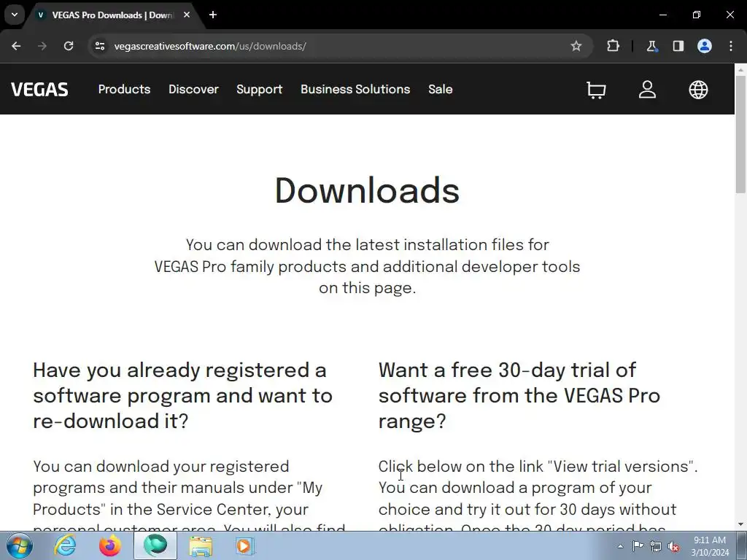Click text "You can download the latest installation files"
The image size is (747, 560).
point(368,266)
